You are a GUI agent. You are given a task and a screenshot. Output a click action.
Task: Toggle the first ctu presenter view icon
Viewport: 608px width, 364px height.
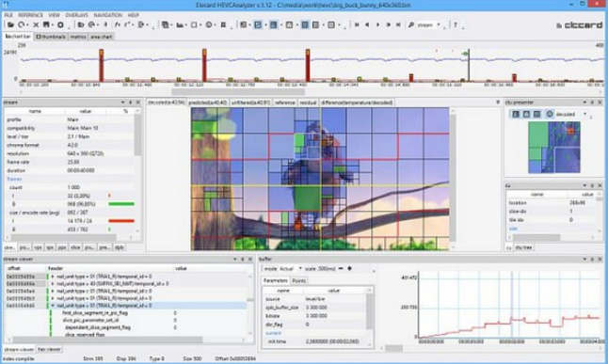[516, 114]
